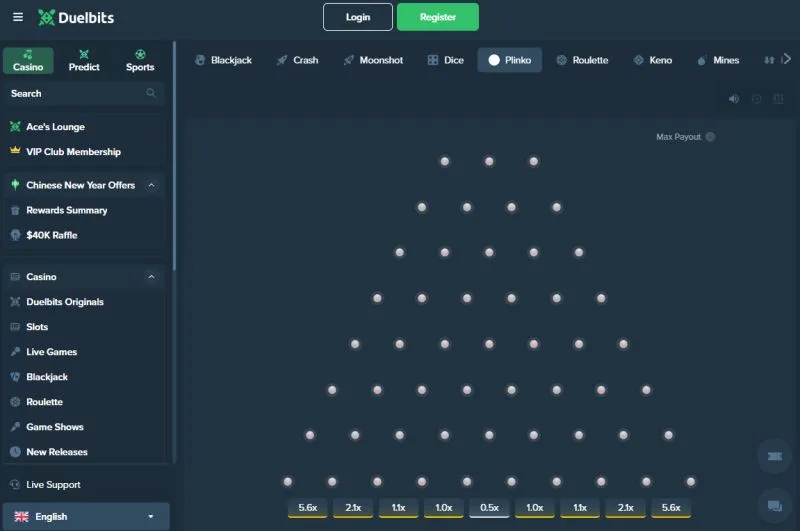Click the Live Support headset icon
This screenshot has height=531, width=800.
(x=15, y=485)
